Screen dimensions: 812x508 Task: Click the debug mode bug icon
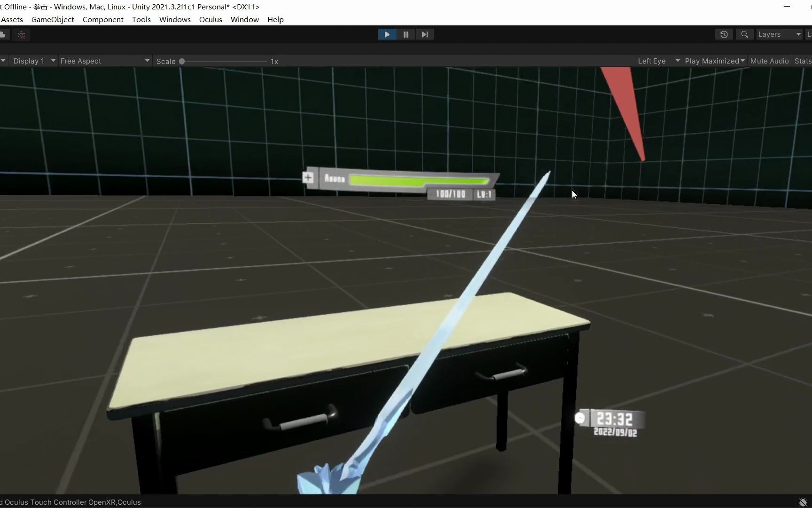[803, 502]
